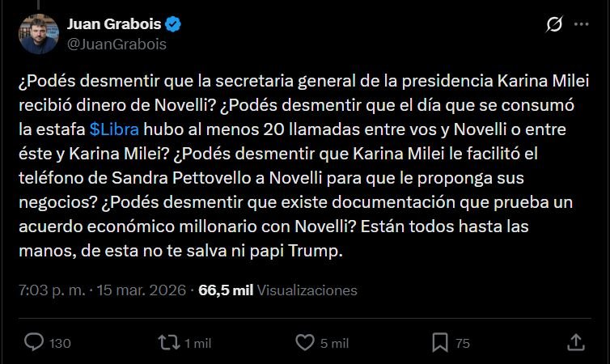Bookmark this post with the bookmark icon
This screenshot has height=364, width=610.
point(440,342)
